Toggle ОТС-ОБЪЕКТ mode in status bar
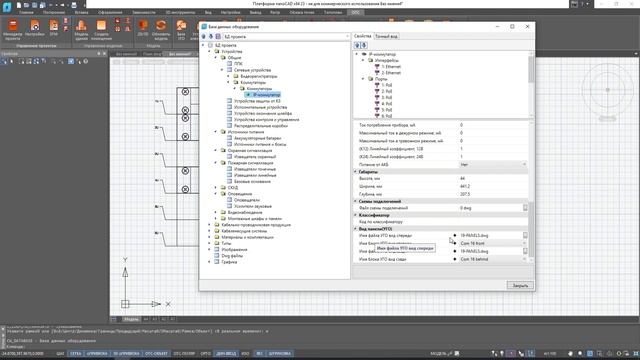Image resolution: width=640 pixels, height=360 pixels. tap(156, 353)
